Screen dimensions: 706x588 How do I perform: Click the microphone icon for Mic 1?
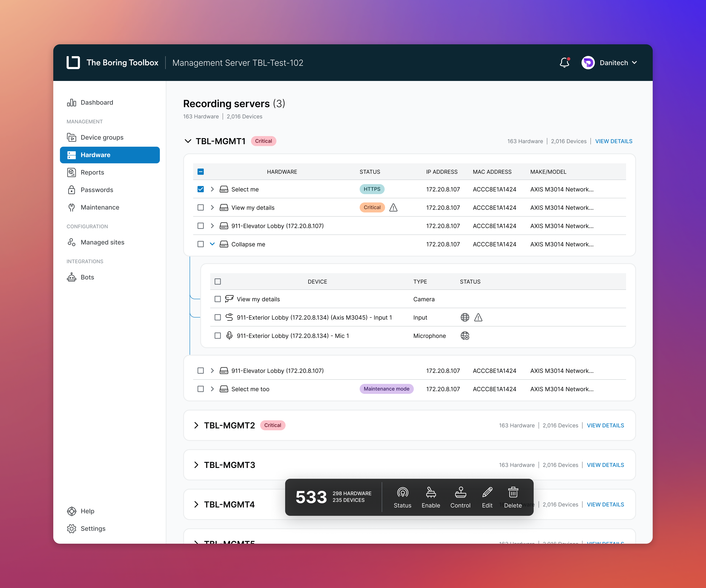coord(229,335)
